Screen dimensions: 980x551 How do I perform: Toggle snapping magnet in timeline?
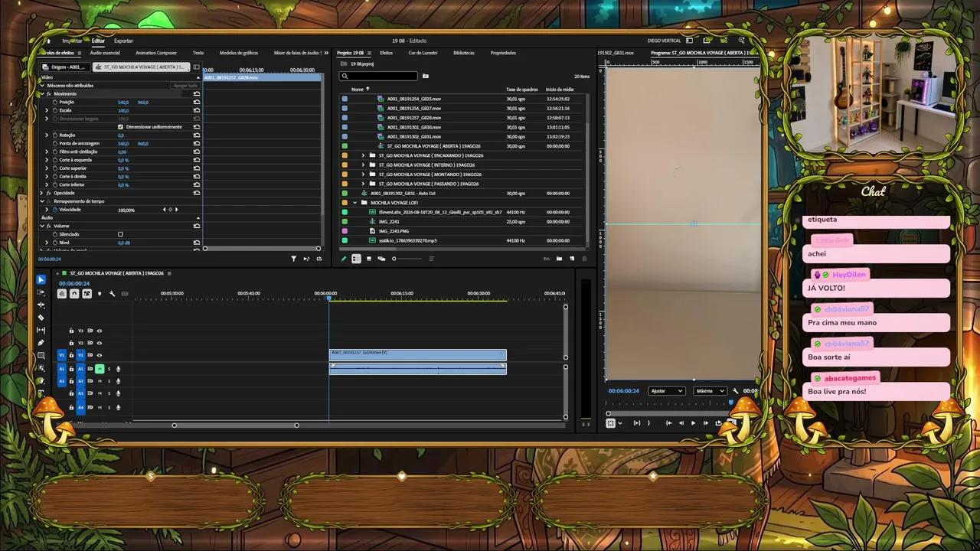[x=74, y=294]
